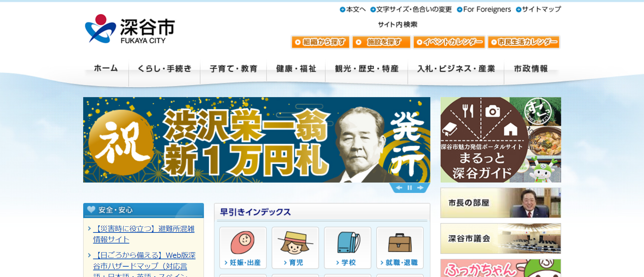644x277 pixels.
Task: Go to 観光・歴史・特産 section
Action: coord(367,69)
